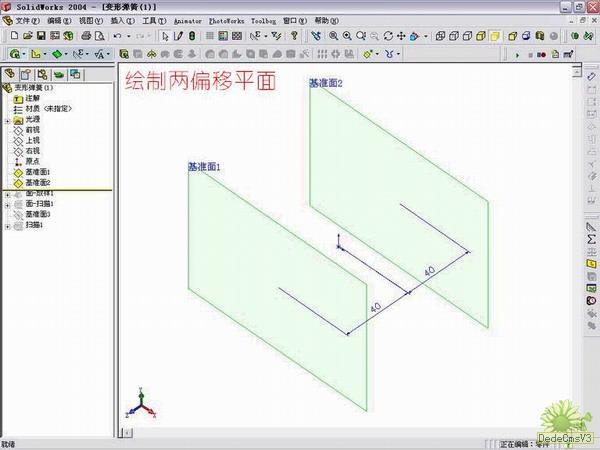
Task: Open the 工具(T) Tools menu
Action: pyautogui.click(x=154, y=20)
